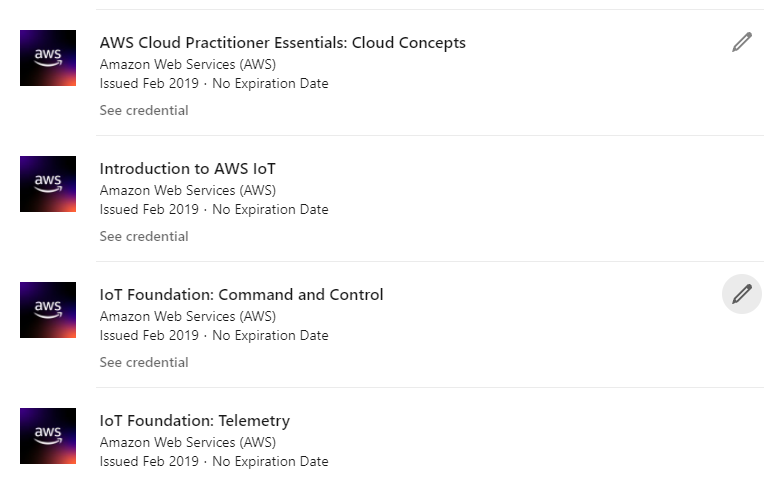
Task: Select Amazon Web Services under IoT Foundation: Telemetry
Action: pos(188,442)
